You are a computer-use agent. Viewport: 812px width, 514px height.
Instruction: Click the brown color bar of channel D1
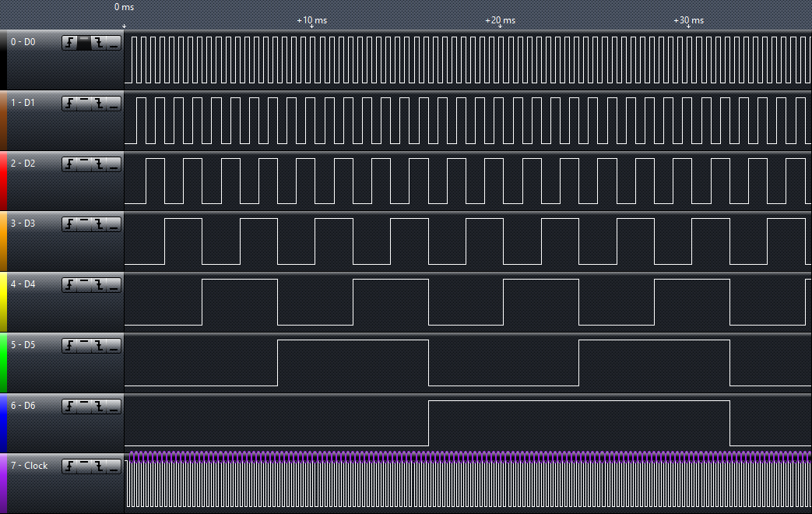click(x=3, y=121)
